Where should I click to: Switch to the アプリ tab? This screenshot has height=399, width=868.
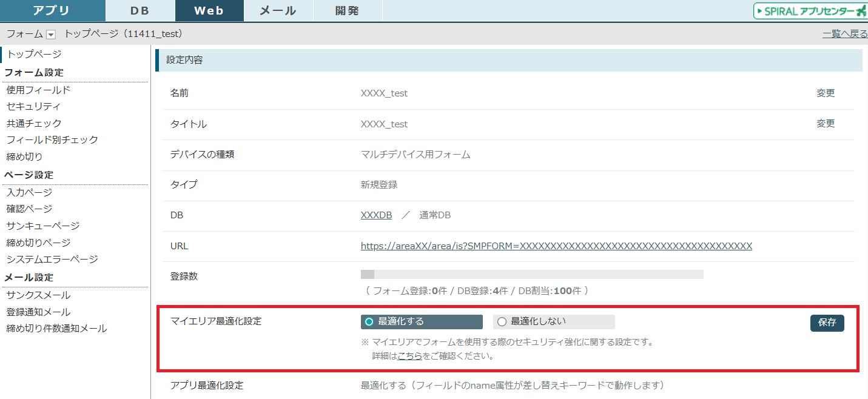pyautogui.click(x=52, y=11)
